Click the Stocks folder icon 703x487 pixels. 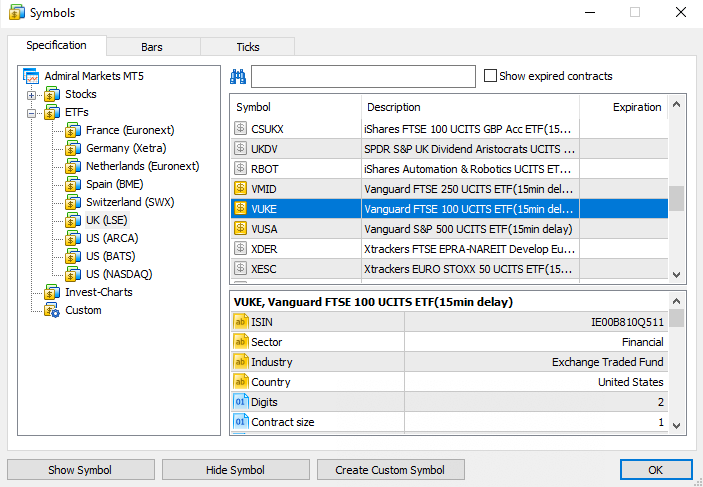coord(52,94)
